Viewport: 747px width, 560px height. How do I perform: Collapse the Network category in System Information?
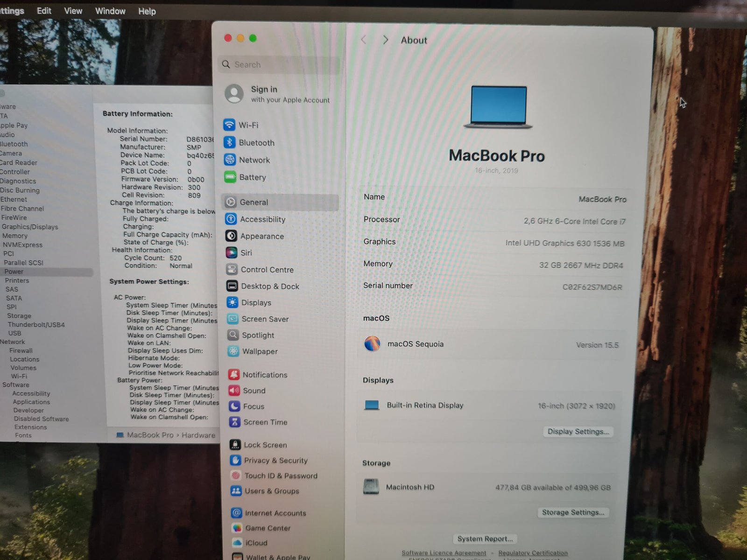(13, 342)
